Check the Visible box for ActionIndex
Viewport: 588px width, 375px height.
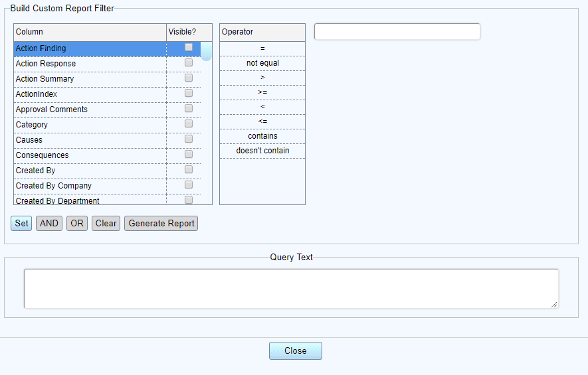coord(189,93)
